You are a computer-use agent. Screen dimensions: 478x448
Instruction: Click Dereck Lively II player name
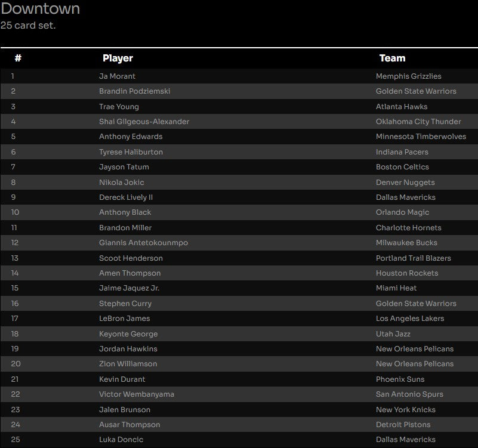126,197
